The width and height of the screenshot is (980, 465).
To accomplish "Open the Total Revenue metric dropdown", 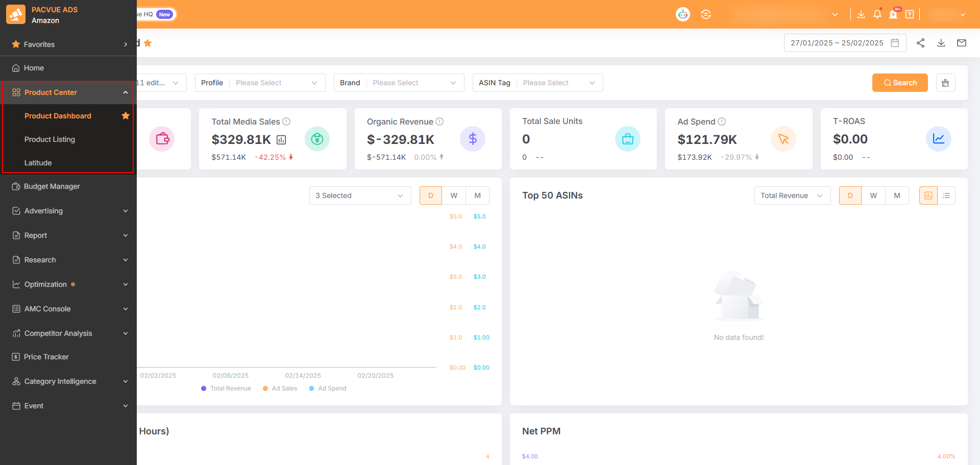I will click(792, 195).
